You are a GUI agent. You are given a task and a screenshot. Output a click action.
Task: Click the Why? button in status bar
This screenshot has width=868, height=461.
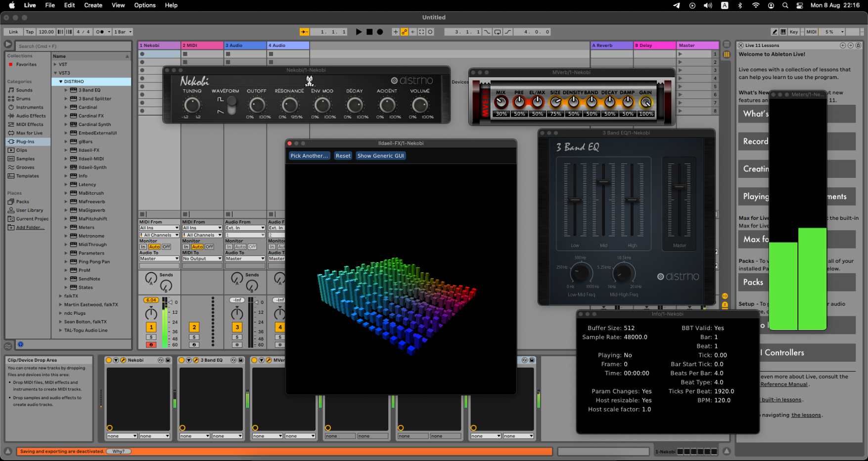point(119,452)
